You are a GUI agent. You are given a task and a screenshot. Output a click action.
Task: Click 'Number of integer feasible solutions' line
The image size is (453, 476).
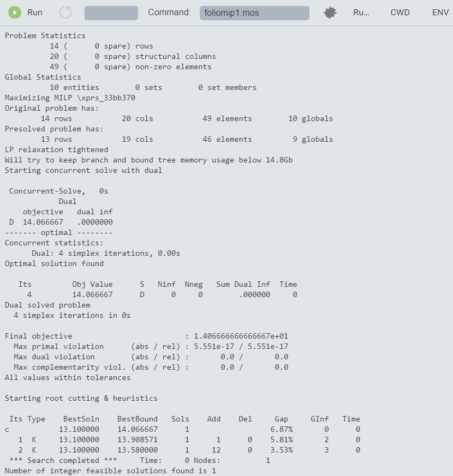[110, 471]
